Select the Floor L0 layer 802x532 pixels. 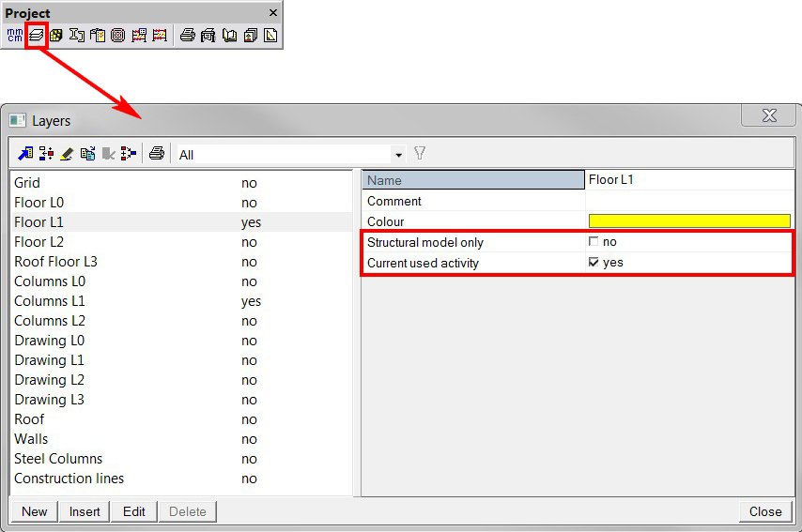(x=181, y=203)
